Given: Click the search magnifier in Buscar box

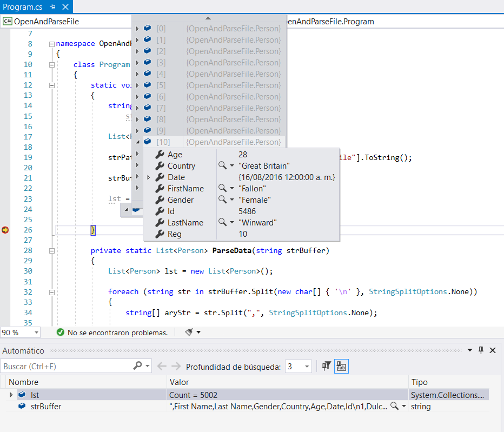Looking at the screenshot, I should [138, 366].
